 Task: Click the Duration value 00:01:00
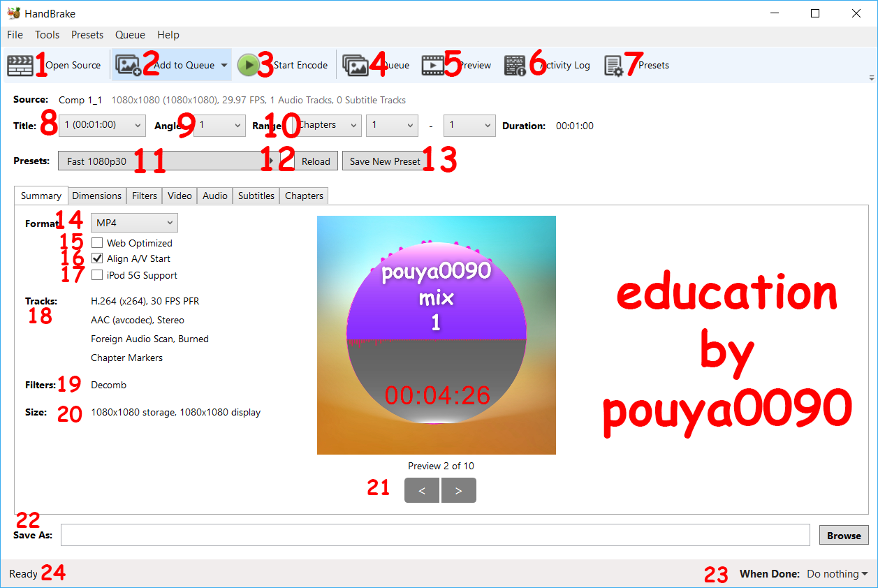pos(574,126)
